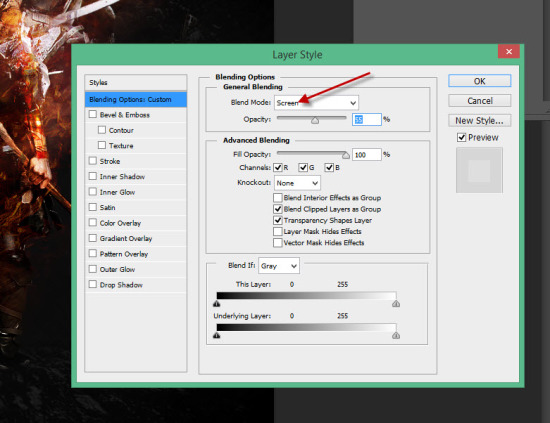
Task: Enable the Gradient Overlay checkbox
Action: point(93,238)
